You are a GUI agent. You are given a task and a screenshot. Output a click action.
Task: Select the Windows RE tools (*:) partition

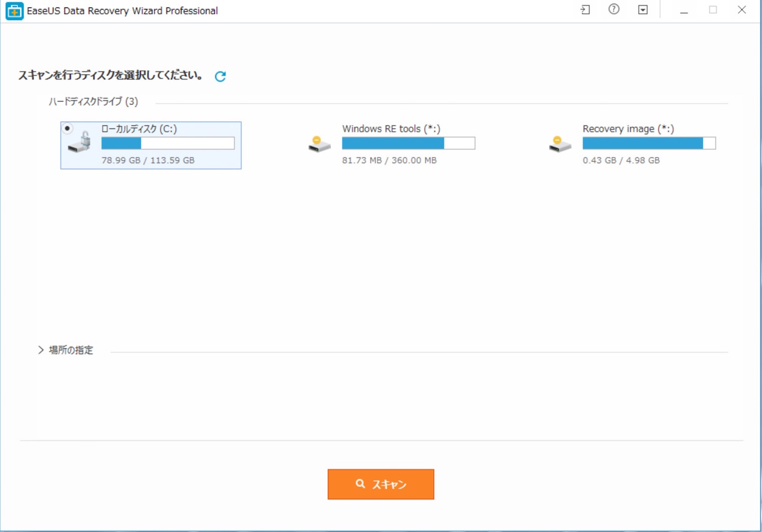(392, 144)
